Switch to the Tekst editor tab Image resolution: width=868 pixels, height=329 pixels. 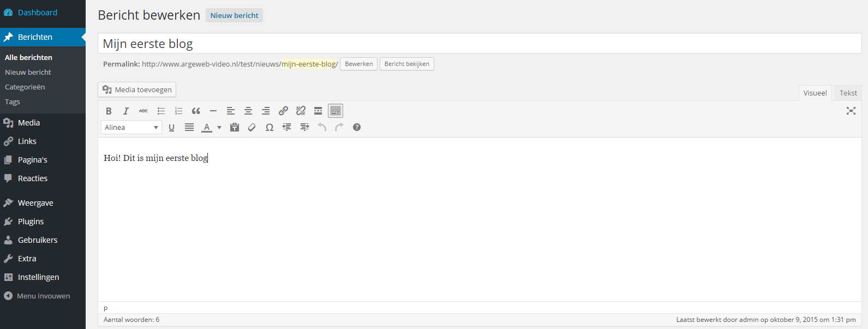pos(848,93)
